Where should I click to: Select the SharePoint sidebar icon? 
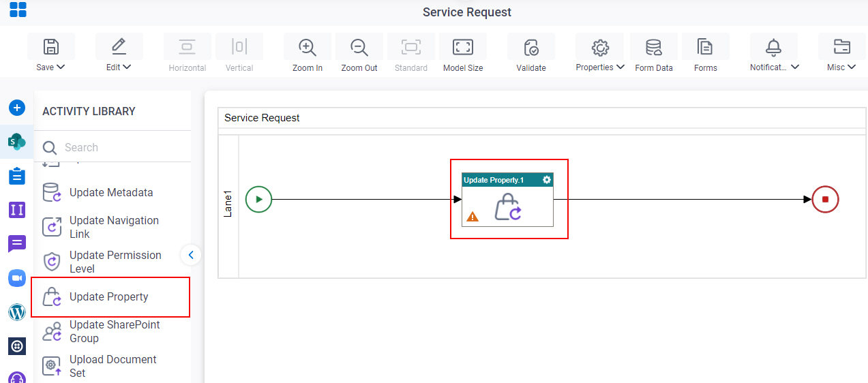tap(17, 142)
